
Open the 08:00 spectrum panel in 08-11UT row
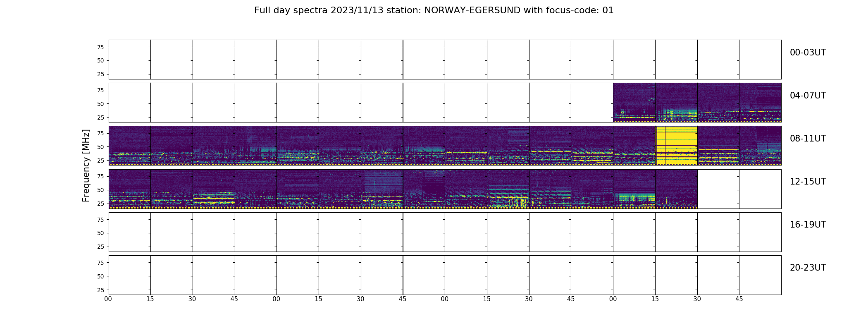click(130, 146)
